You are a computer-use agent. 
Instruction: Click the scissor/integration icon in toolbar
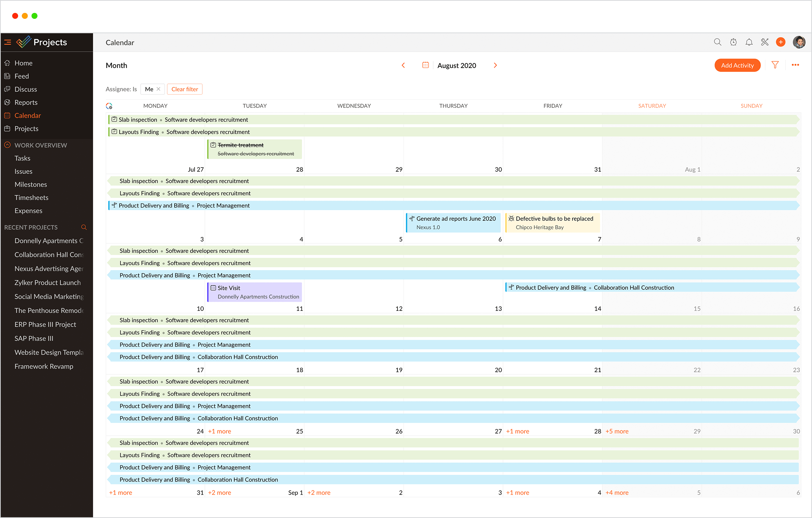766,42
